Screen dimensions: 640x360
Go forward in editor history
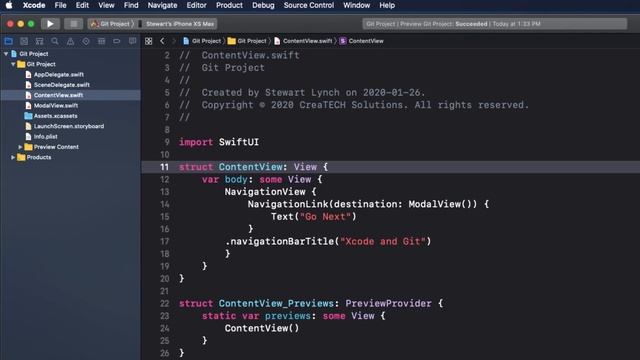[x=173, y=41]
